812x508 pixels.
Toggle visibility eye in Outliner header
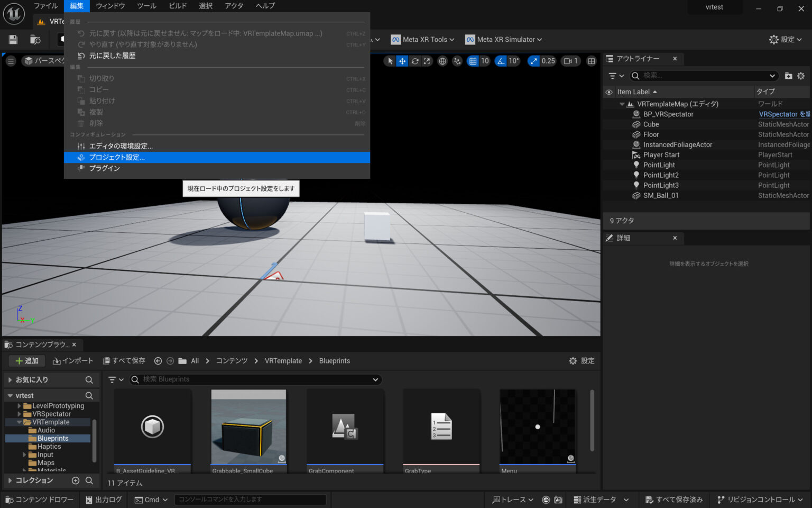[x=608, y=92]
